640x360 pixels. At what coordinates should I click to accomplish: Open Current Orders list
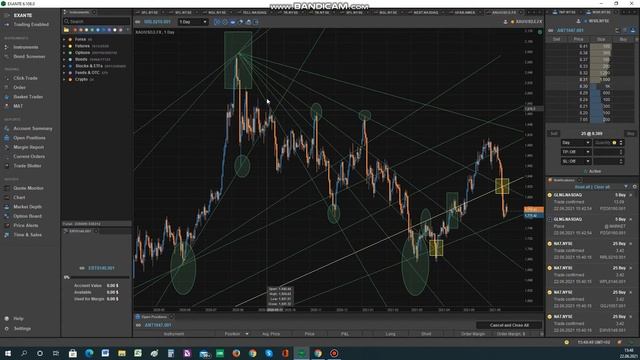pos(29,157)
